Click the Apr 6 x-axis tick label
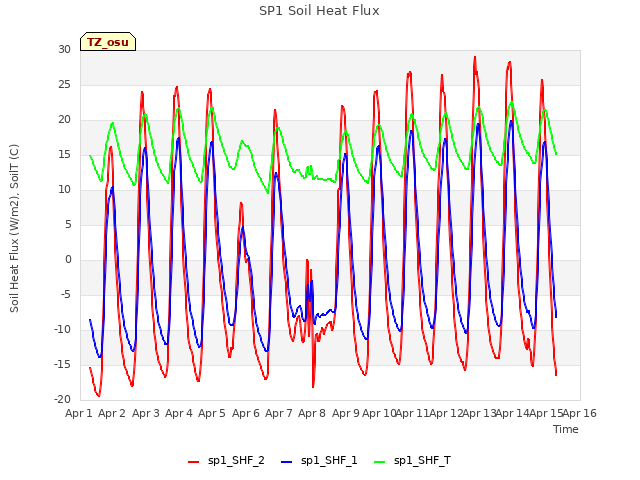The image size is (640, 480). tap(246, 413)
